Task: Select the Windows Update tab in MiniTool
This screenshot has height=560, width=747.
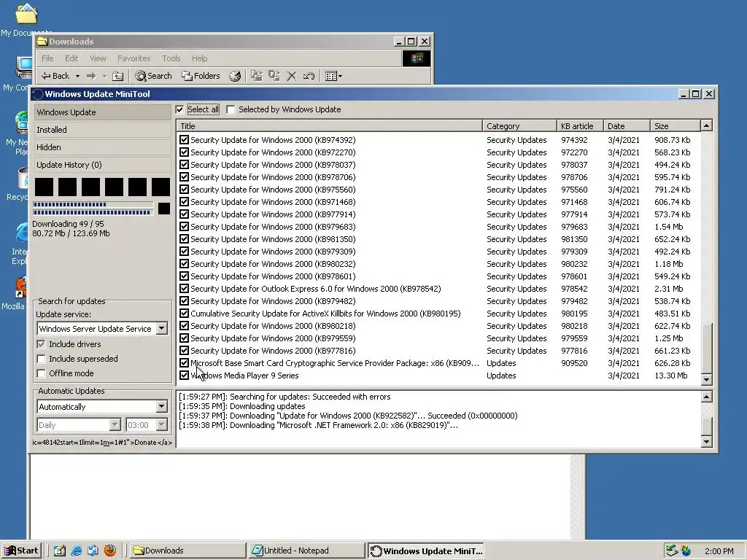Action: tap(102, 112)
